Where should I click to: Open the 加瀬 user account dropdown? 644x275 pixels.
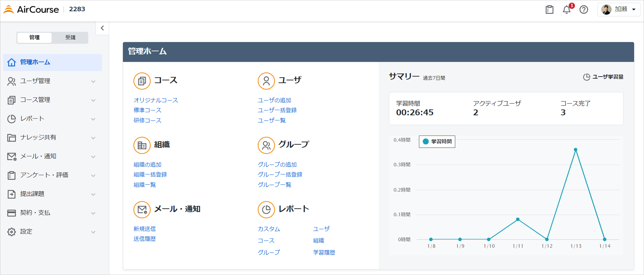pos(619,9)
